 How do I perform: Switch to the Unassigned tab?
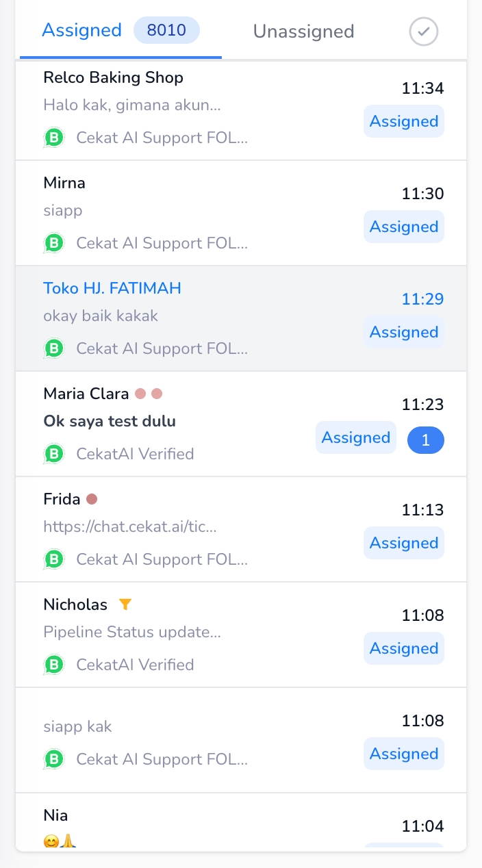click(303, 31)
